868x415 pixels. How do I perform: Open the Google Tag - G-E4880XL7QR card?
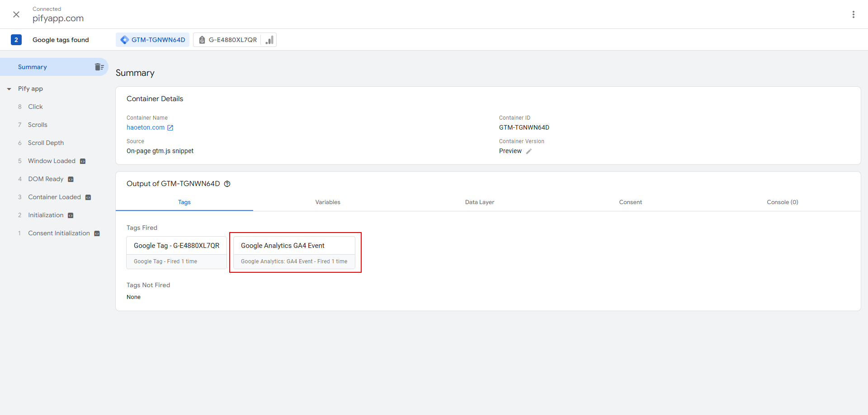(x=176, y=252)
